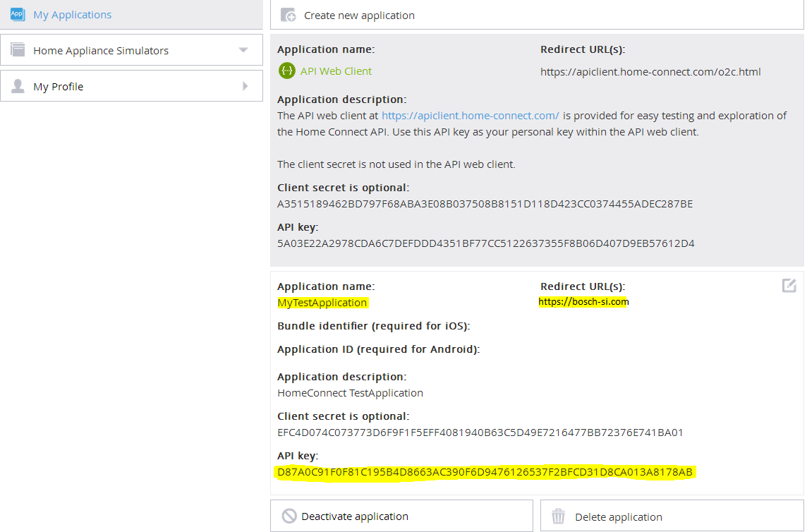Select the highlighted MyTestApplication API key
This screenshot has width=807, height=532.
[485, 472]
